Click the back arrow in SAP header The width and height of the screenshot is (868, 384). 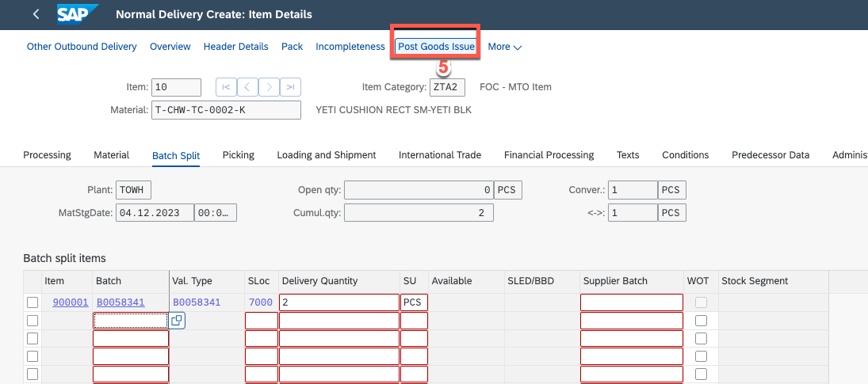[36, 14]
